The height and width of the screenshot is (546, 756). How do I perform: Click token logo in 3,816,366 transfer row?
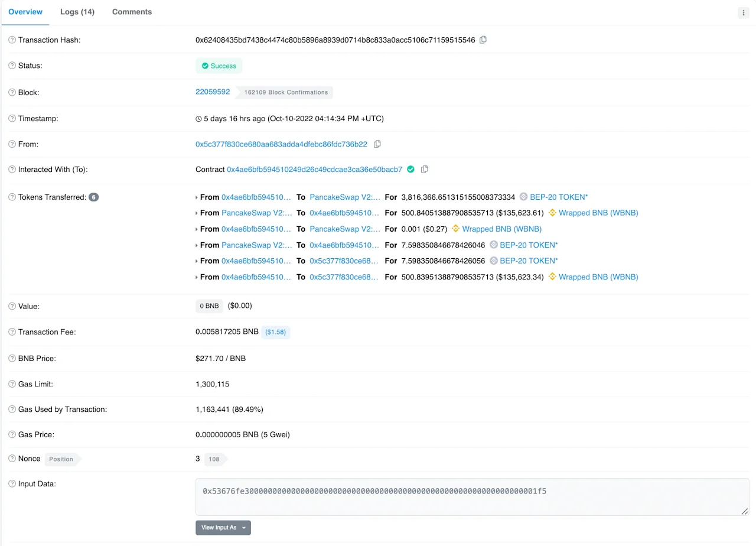coord(523,197)
